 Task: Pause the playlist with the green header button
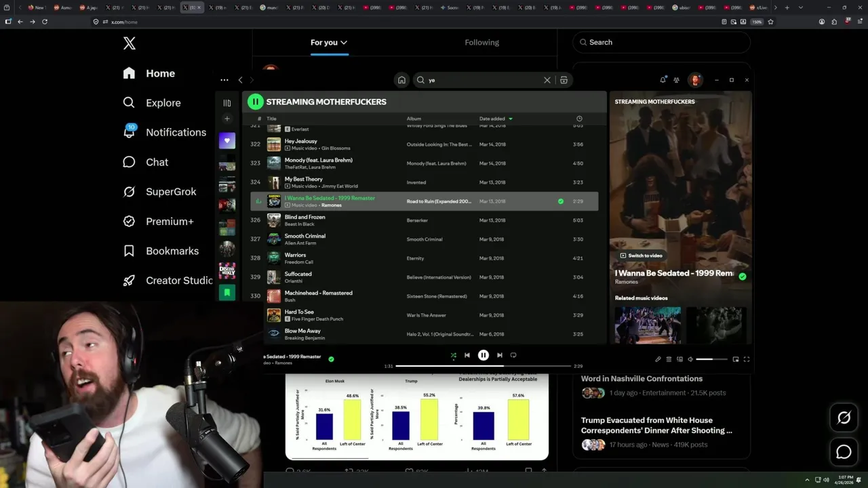[x=255, y=102]
